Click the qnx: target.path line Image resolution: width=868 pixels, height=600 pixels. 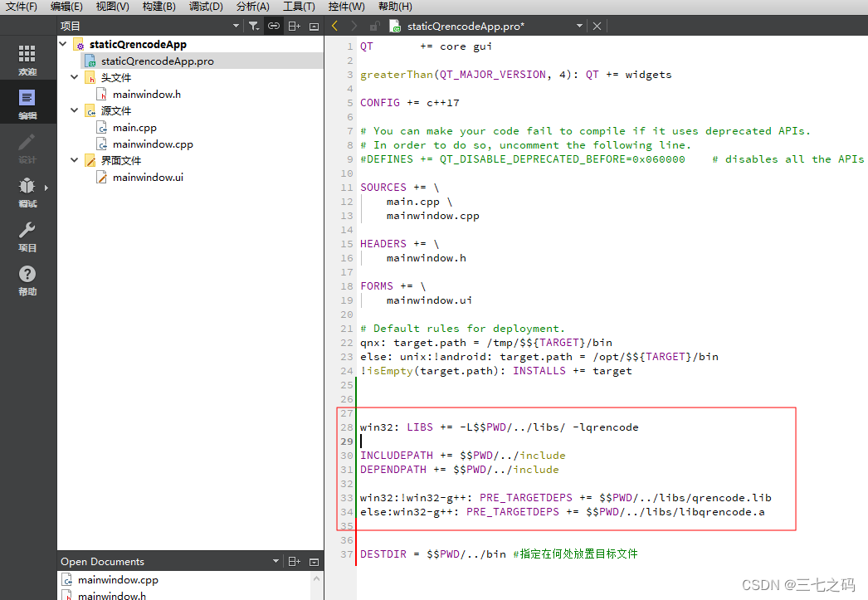[x=486, y=343]
